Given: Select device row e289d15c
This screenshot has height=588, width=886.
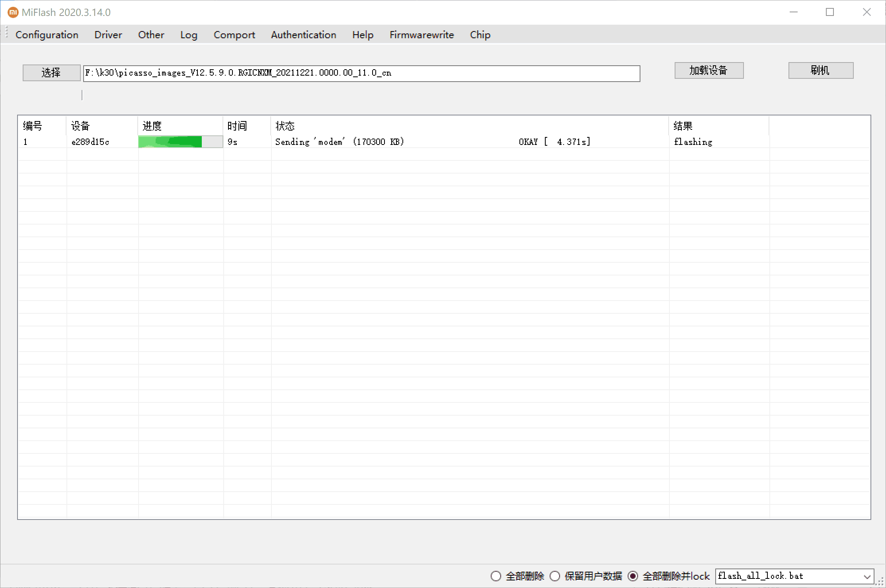Looking at the screenshot, I should 90,142.
